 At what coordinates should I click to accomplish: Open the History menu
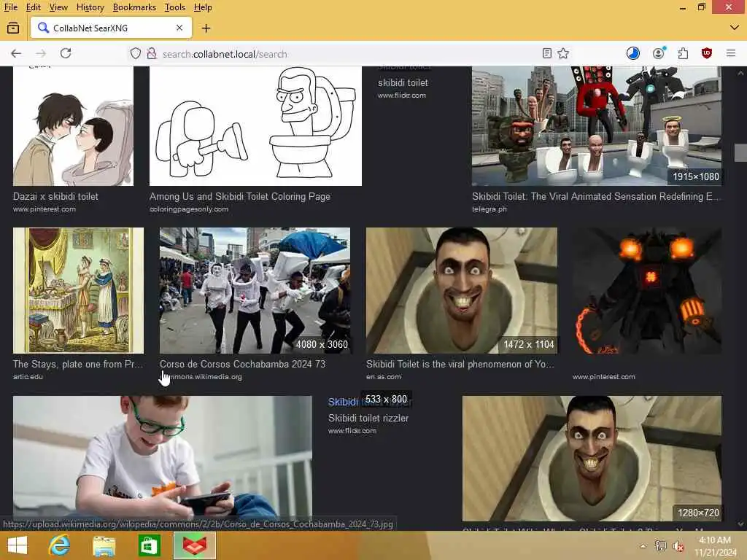pos(90,7)
